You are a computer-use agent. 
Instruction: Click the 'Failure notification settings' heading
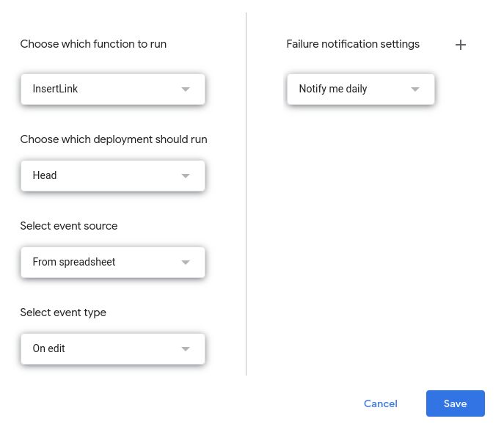[353, 44]
